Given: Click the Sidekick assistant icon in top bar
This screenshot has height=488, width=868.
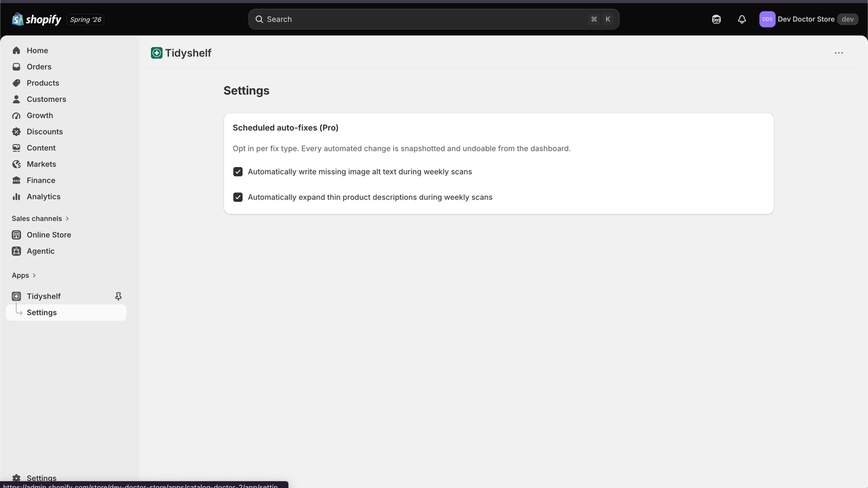Looking at the screenshot, I should [716, 20].
